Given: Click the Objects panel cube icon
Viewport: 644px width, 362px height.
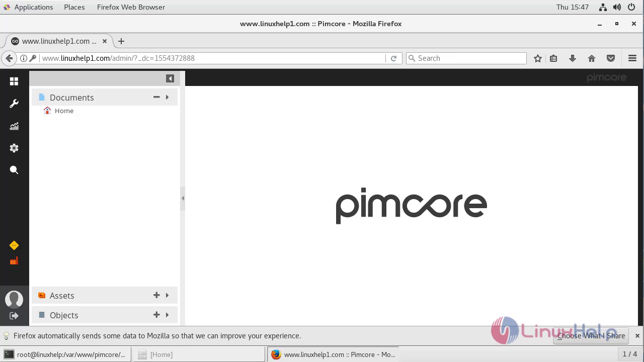Looking at the screenshot, I should (42, 315).
